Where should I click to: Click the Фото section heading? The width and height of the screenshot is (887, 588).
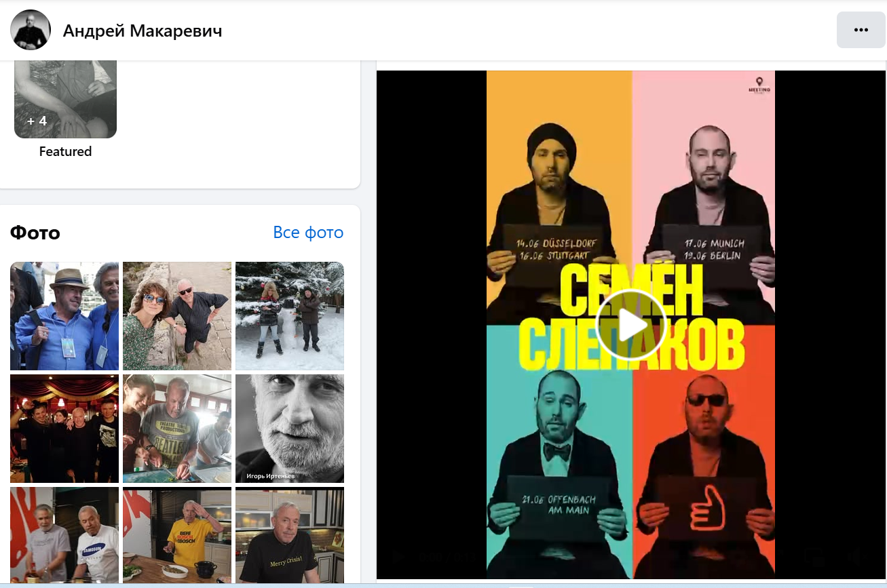click(x=35, y=233)
